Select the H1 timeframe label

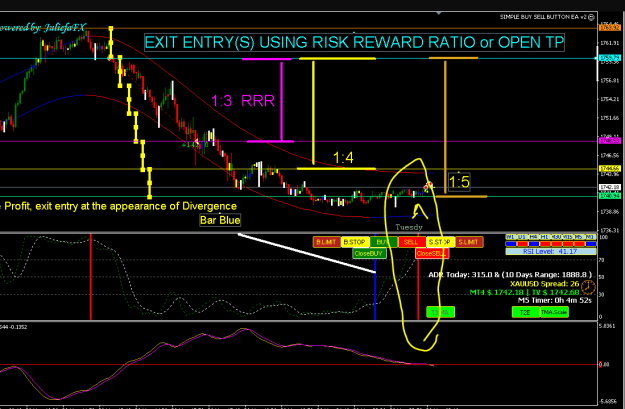[x=545, y=237]
